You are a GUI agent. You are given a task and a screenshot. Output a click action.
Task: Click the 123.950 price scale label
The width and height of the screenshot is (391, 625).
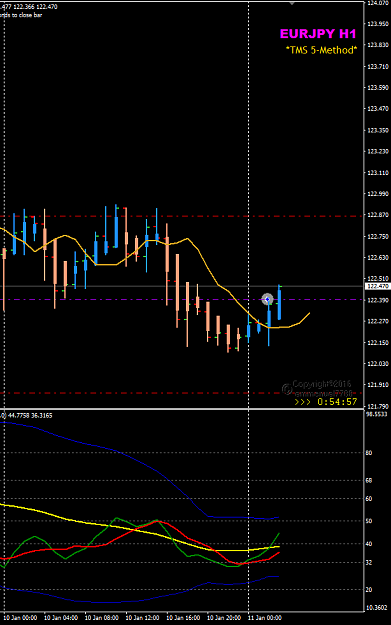(377, 24)
